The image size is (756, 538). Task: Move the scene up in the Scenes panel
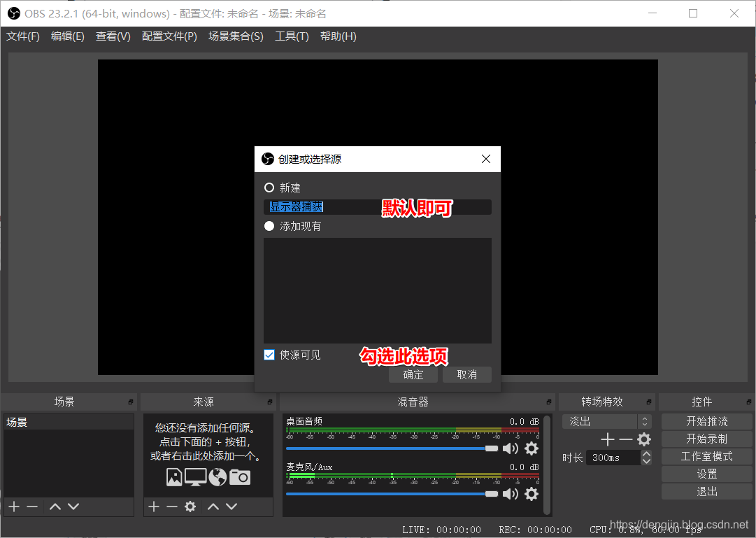[x=55, y=506]
